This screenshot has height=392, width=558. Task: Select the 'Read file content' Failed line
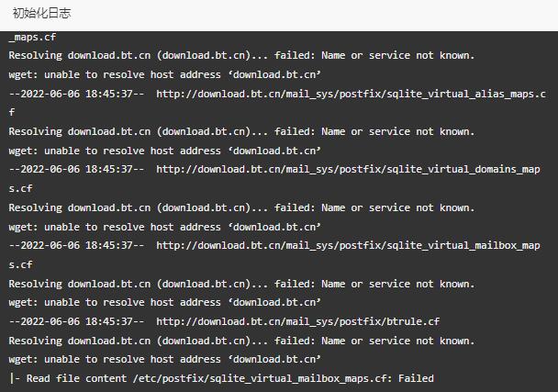click(x=220, y=378)
